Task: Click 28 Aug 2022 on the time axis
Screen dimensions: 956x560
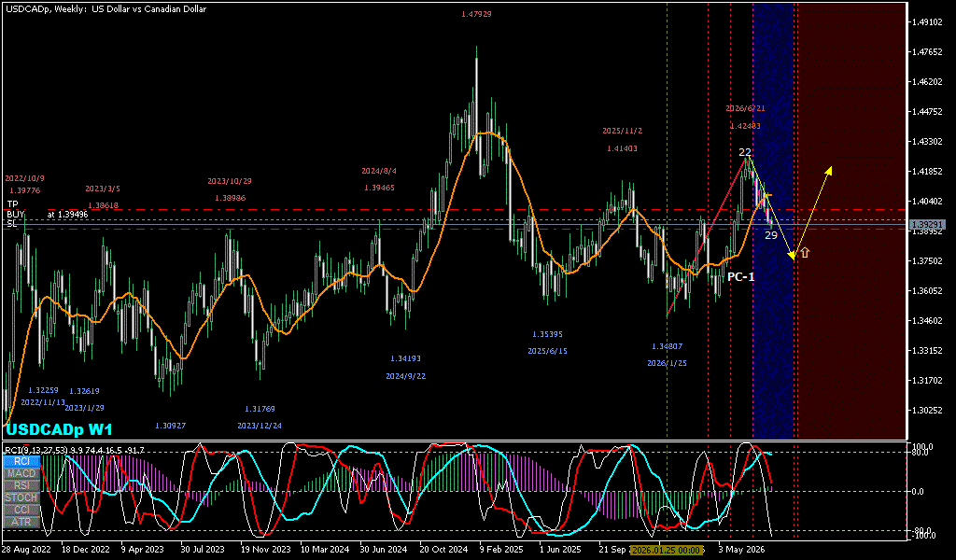Action: click(24, 550)
